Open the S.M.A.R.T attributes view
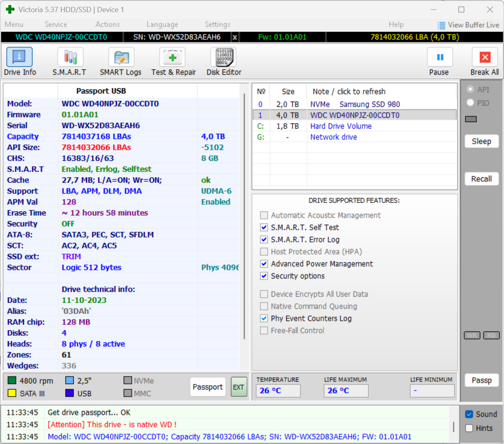The image size is (504, 444). [x=70, y=62]
